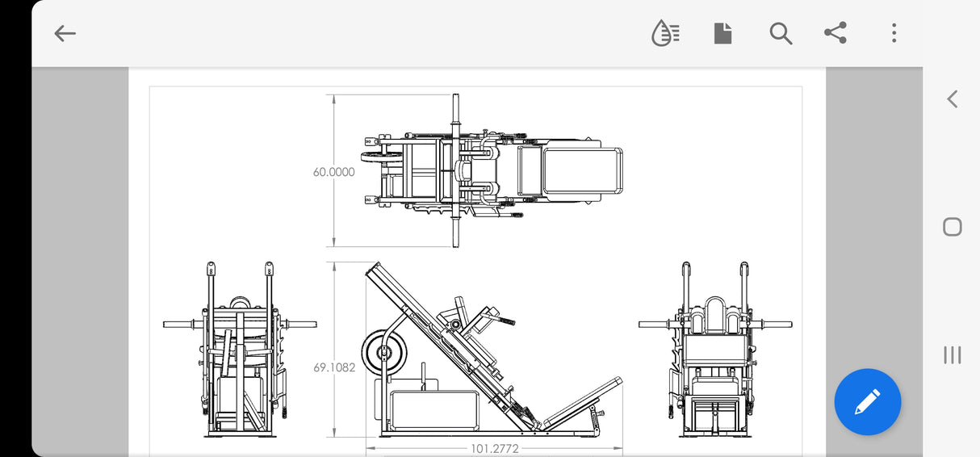Screen dimensions: 980x457
Task: Open search with the magnifier icon
Action: [780, 33]
